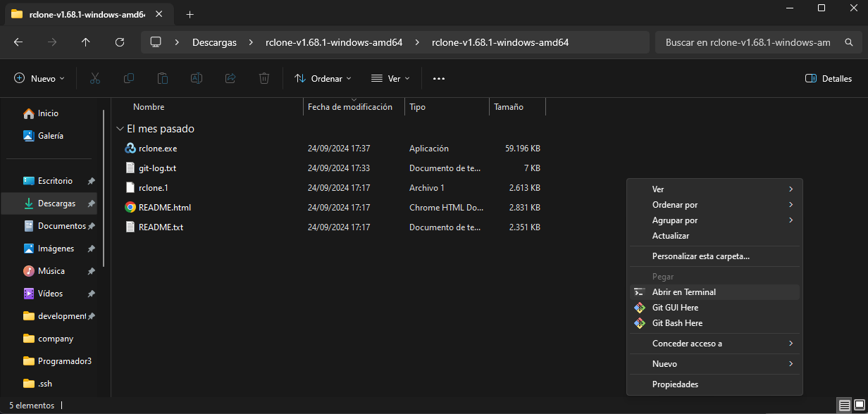Click the Copy toolbar icon
The height and width of the screenshot is (414, 868).
(129, 78)
